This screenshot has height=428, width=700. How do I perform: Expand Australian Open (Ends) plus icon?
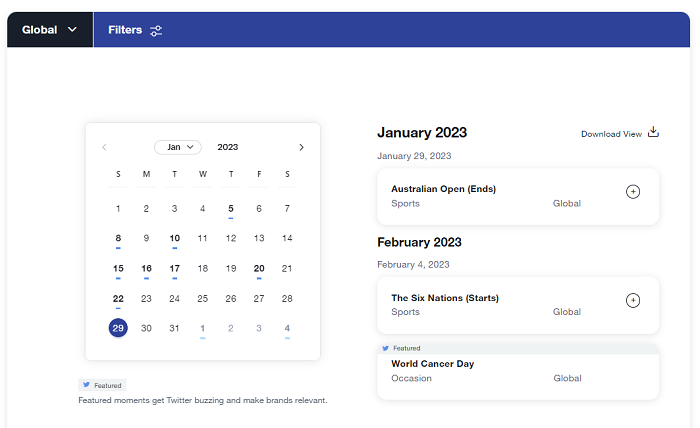(633, 192)
